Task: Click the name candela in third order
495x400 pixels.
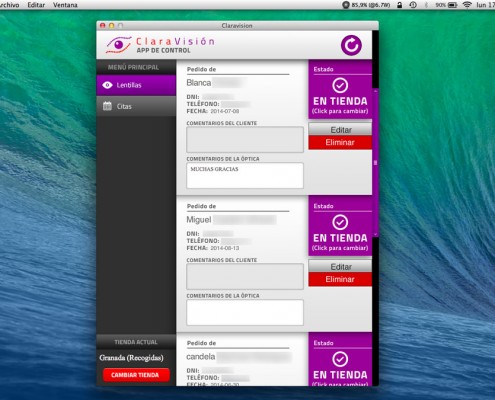Action: (201, 357)
